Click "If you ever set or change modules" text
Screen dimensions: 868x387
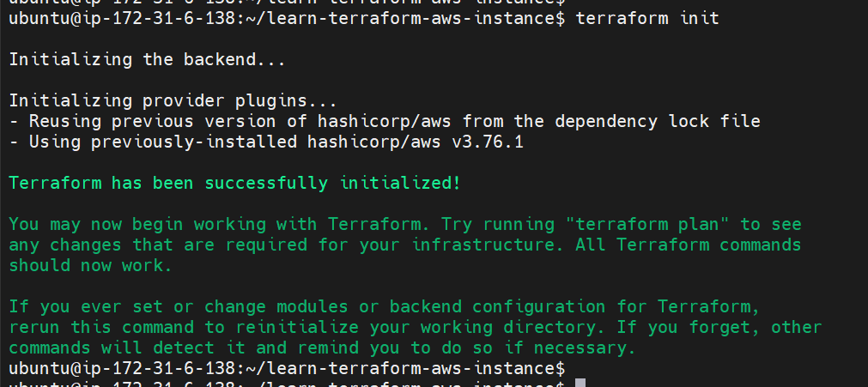[x=177, y=307]
